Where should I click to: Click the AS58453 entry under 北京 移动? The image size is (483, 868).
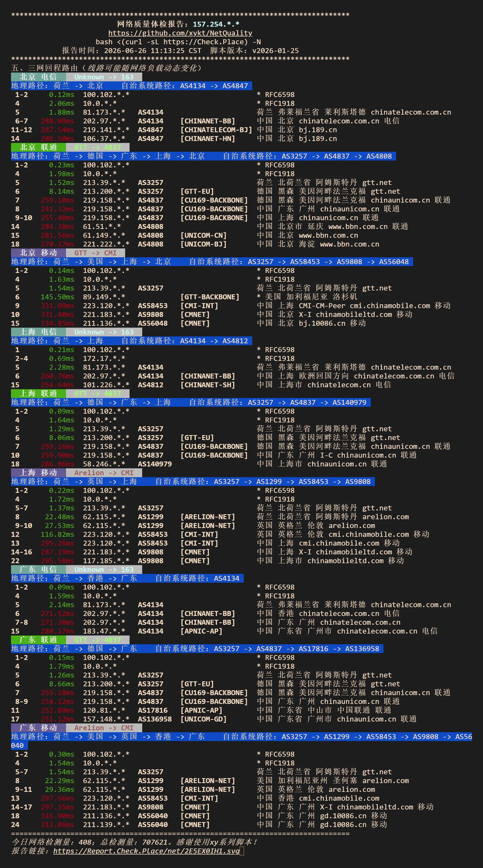pos(152,306)
